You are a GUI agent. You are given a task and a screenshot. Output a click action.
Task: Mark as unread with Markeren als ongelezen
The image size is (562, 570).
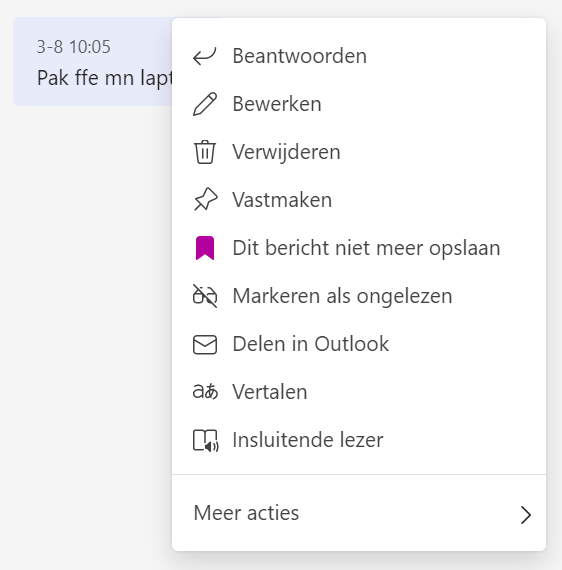click(359, 296)
